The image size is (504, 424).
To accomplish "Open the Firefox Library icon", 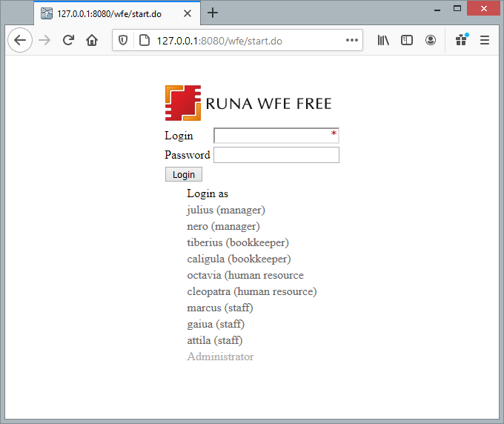I will point(383,41).
